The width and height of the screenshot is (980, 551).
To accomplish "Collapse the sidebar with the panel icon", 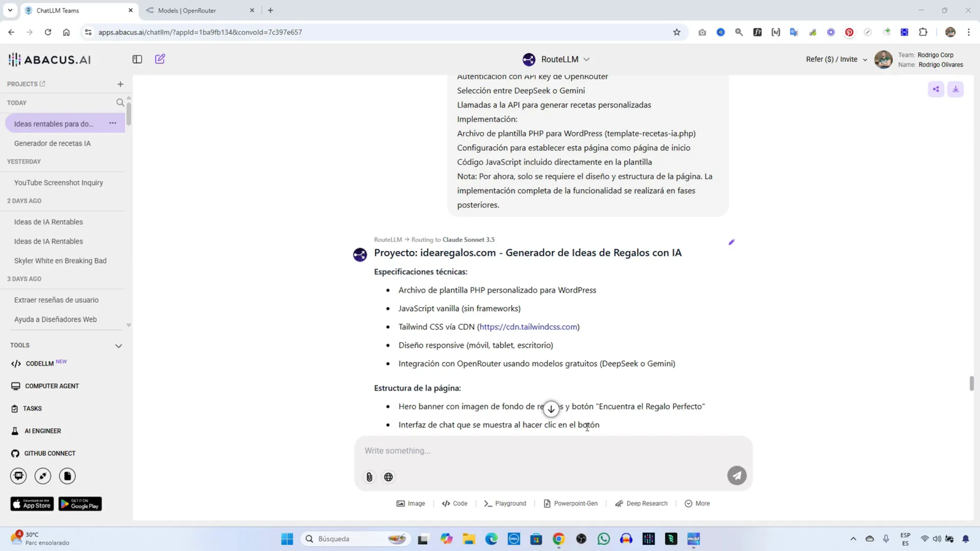I will pyautogui.click(x=136, y=59).
